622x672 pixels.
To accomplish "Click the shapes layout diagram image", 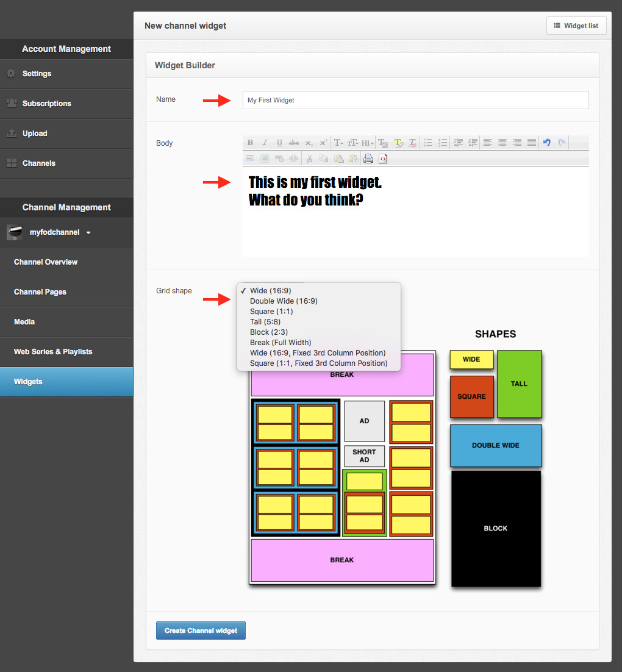I will (396, 458).
